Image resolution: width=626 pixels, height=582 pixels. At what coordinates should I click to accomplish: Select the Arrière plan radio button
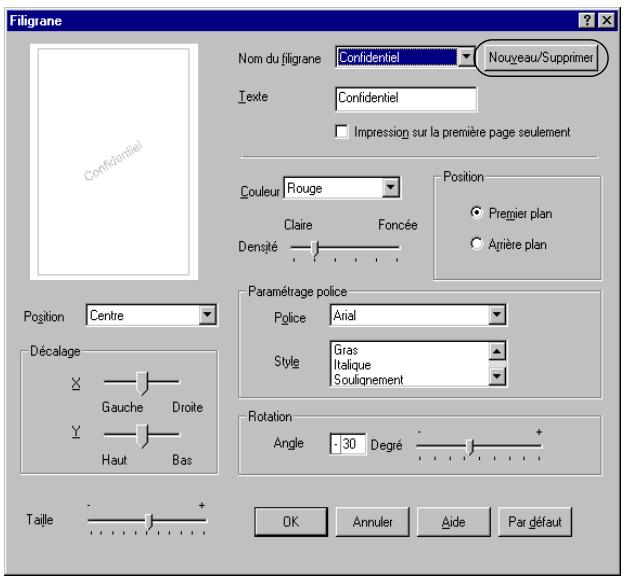[476, 243]
